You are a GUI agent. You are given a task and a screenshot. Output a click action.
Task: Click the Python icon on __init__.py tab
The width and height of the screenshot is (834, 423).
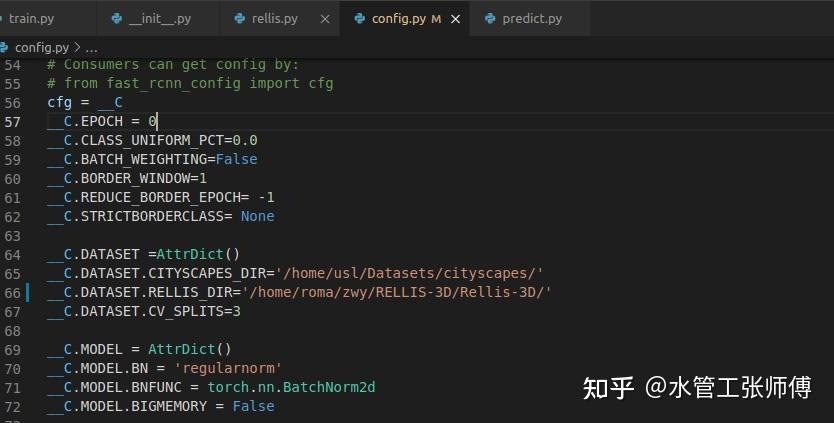(x=116, y=19)
